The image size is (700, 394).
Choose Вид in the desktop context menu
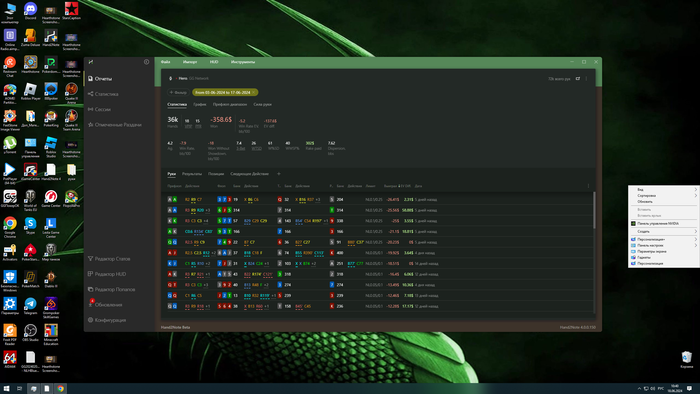click(664, 190)
